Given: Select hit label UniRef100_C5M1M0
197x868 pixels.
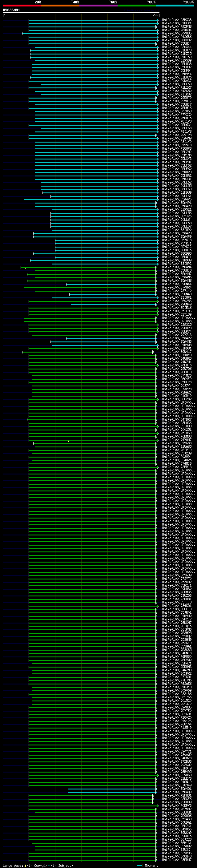Looking at the screenshot, I should click(x=176, y=155).
